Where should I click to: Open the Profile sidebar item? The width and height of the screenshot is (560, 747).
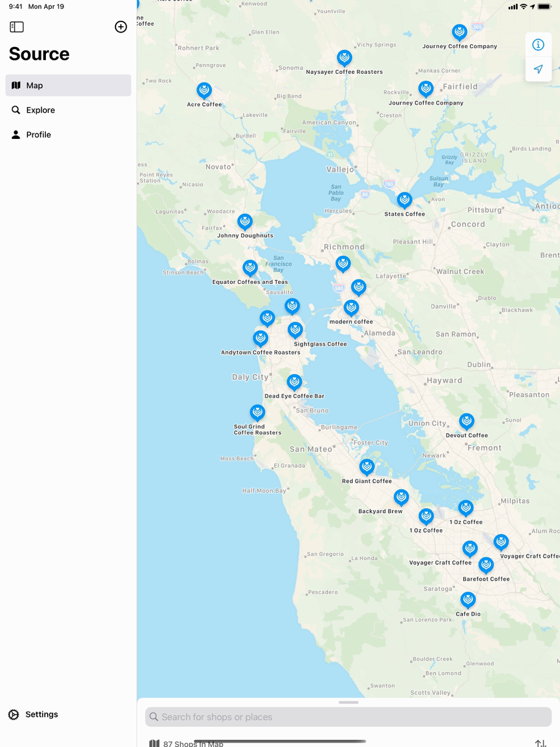(68, 135)
